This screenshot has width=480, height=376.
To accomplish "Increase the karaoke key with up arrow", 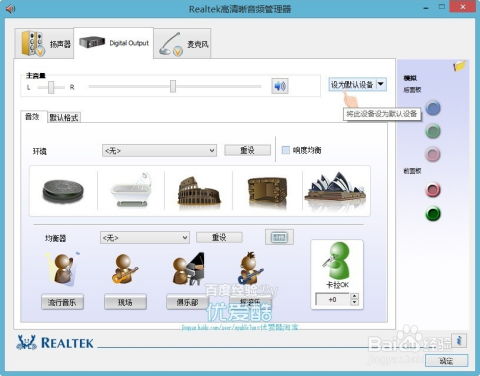I will (x=355, y=296).
